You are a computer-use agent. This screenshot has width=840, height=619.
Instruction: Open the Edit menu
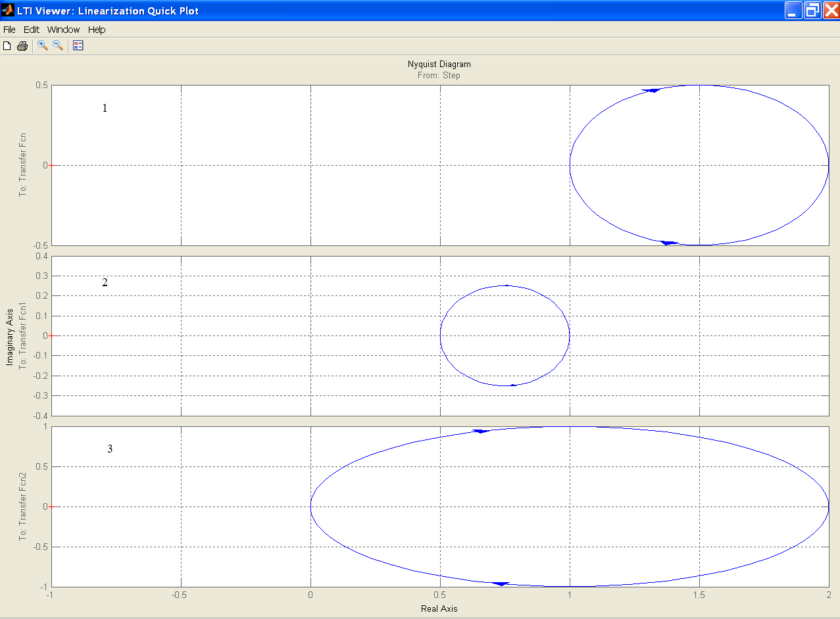click(x=32, y=30)
